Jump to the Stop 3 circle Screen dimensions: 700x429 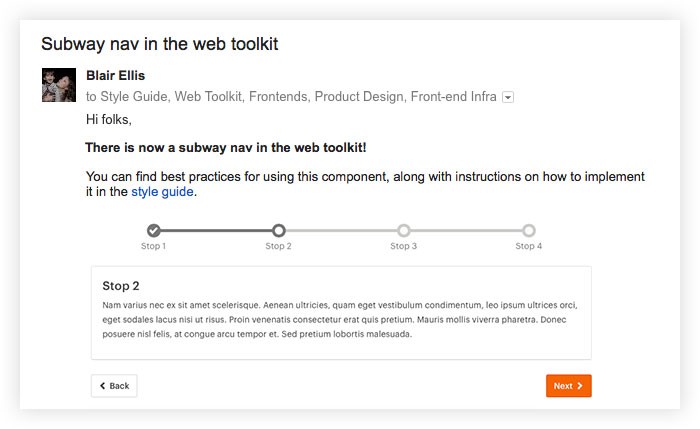pos(404,230)
